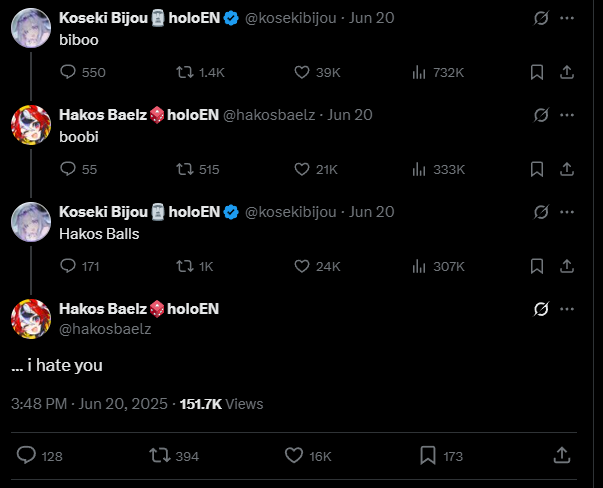
Task: Bookmark the "Hakos Balls" tweet
Action: point(537,266)
